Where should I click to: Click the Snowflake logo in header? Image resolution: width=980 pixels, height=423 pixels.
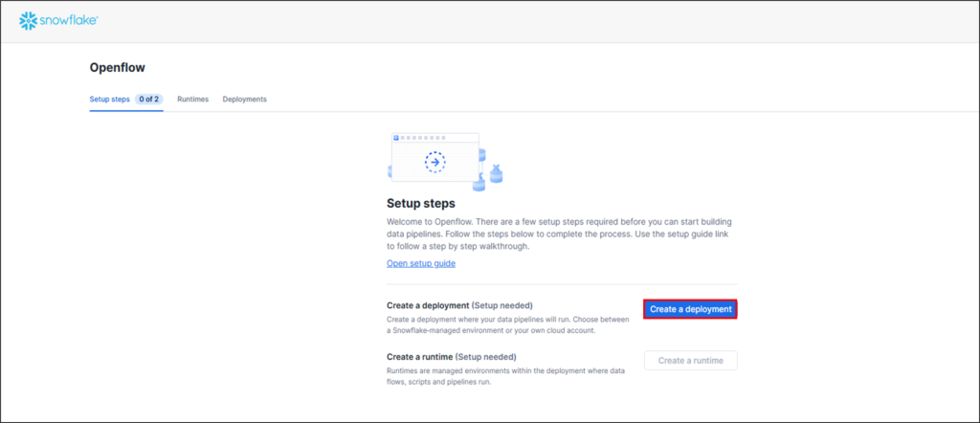click(x=58, y=21)
